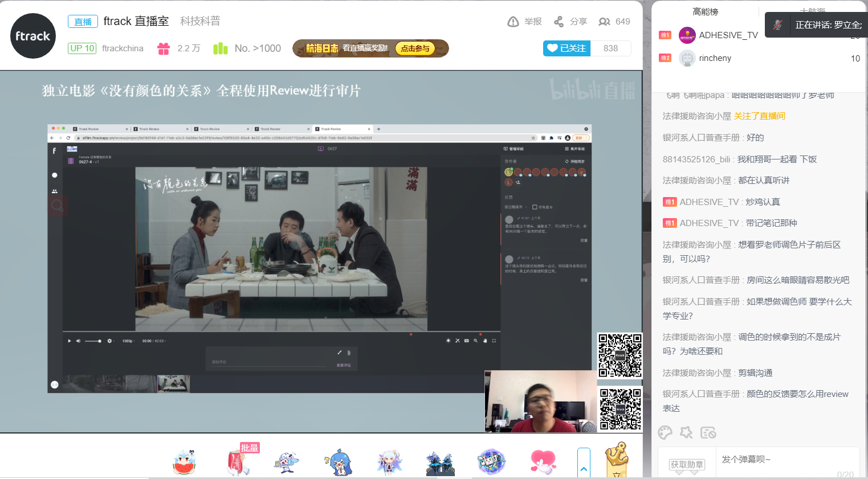The height and width of the screenshot is (479, 868).
Task: Open the 科技科普 category link
Action: tap(200, 21)
